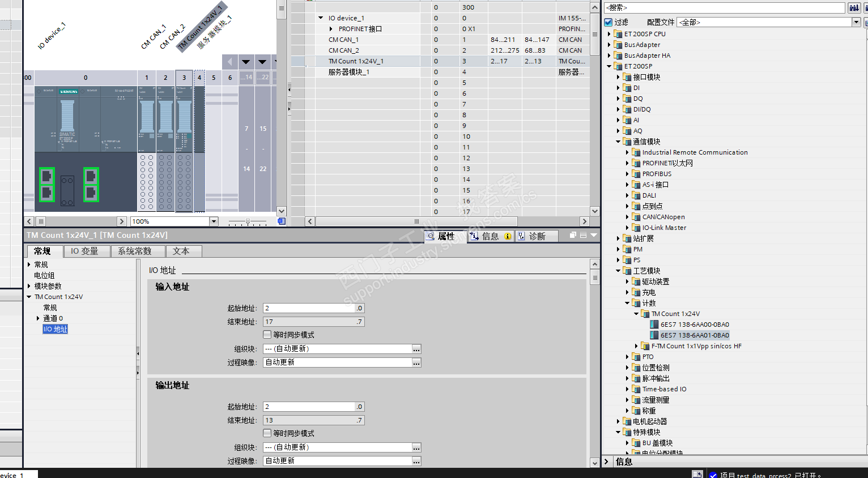868x478 pixels.
Task: Click the float-window icon in inspector header
Action: coord(573,235)
